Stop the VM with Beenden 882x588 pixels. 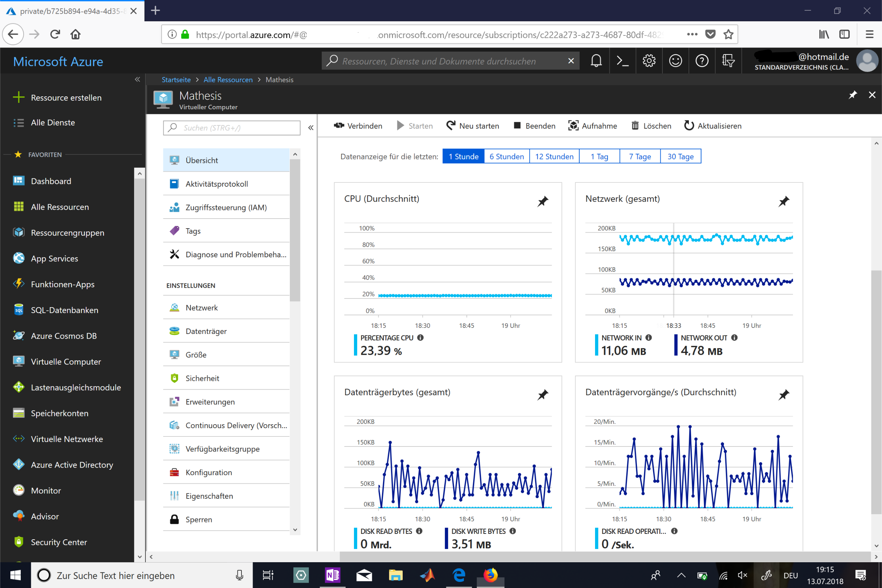534,126
